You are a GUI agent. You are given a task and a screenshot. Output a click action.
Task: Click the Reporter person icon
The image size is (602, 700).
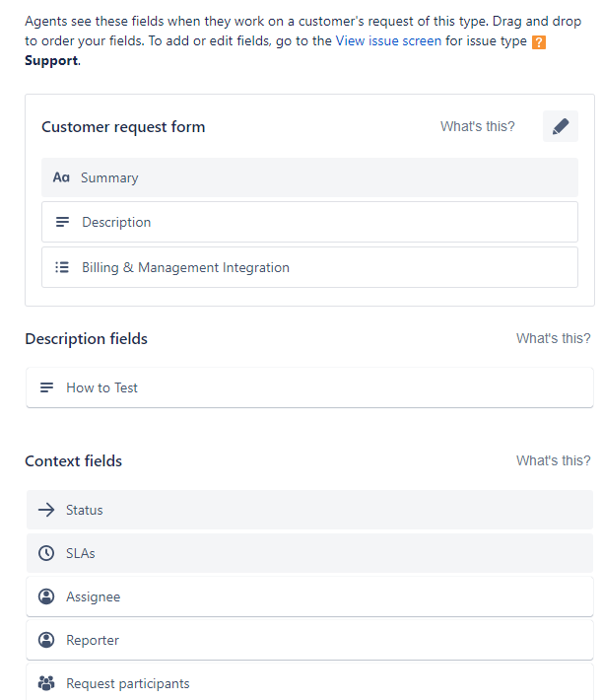(46, 640)
